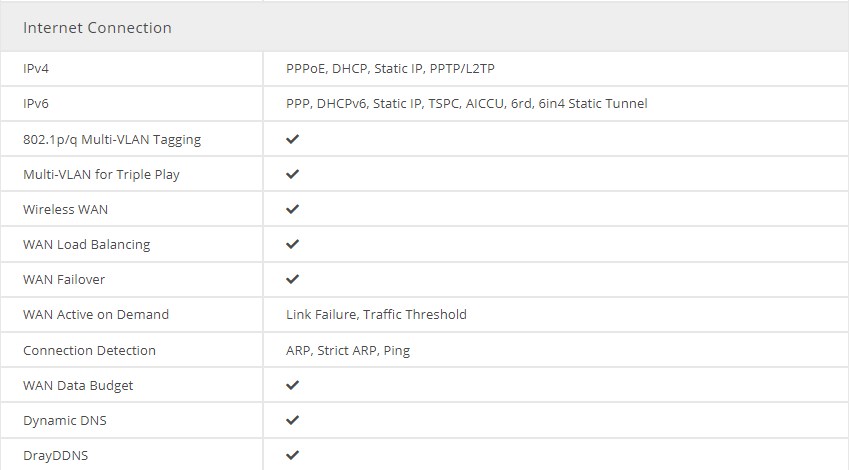The width and height of the screenshot is (851, 470).
Task: Click the Dynamic DNS checkmark icon
Action: pos(293,420)
